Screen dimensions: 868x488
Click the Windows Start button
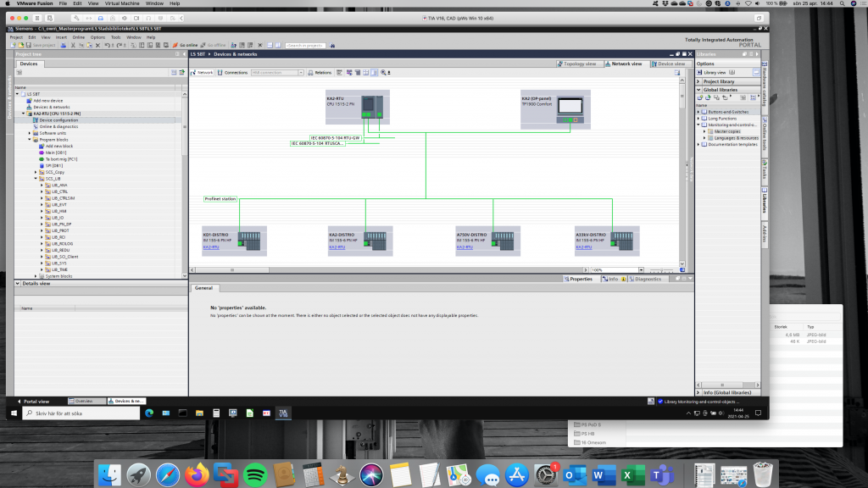coord(14,413)
